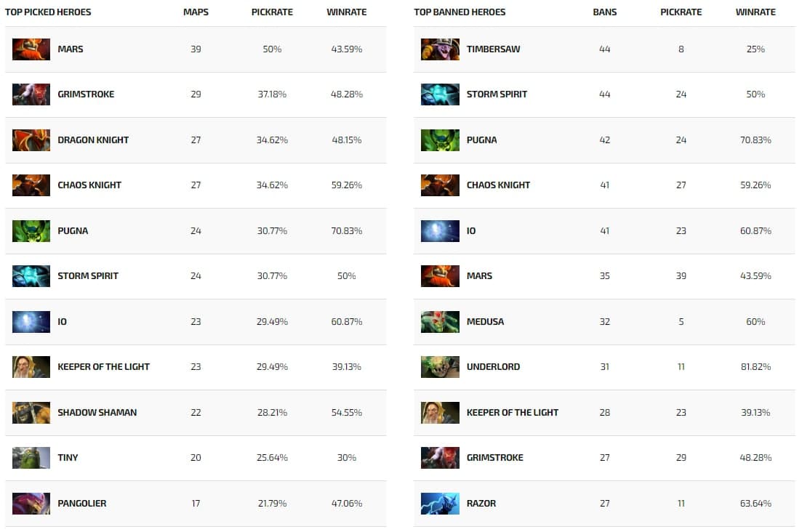Screen dimensions: 802x532
Task: Click Pugna portrait in Top Banned table
Action: [x=440, y=140]
